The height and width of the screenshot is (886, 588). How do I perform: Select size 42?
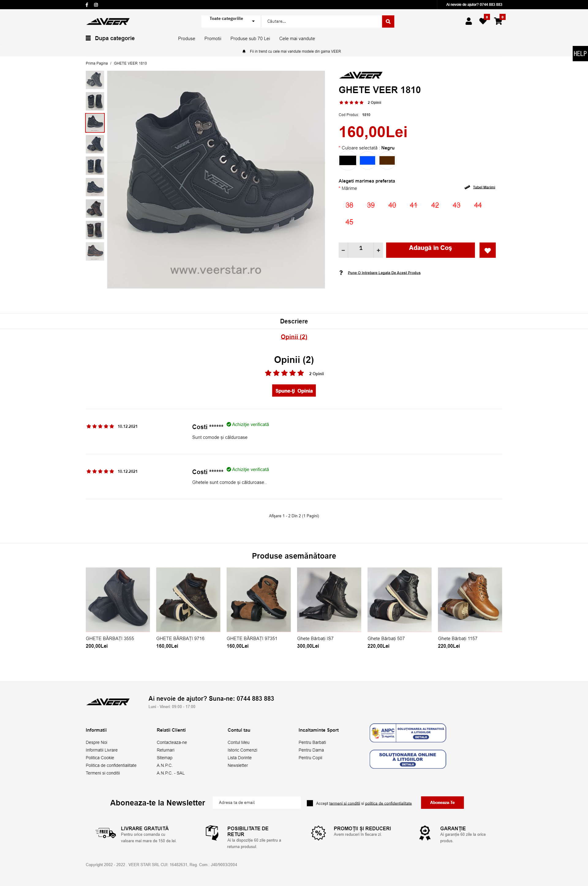pyautogui.click(x=435, y=205)
